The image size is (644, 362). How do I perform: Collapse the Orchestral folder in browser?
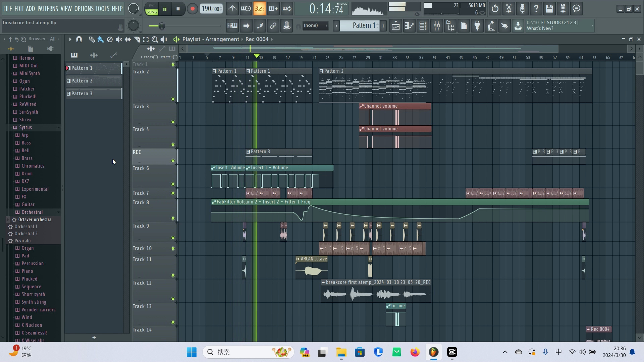point(58,212)
